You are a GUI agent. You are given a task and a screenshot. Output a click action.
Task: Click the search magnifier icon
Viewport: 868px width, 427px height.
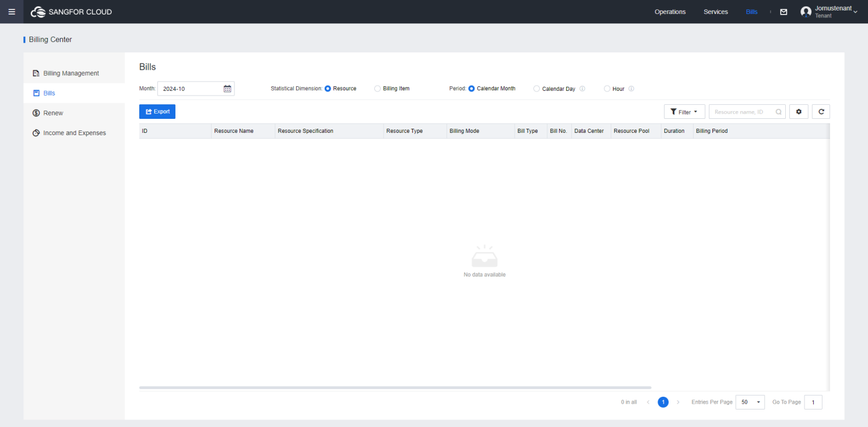(778, 112)
